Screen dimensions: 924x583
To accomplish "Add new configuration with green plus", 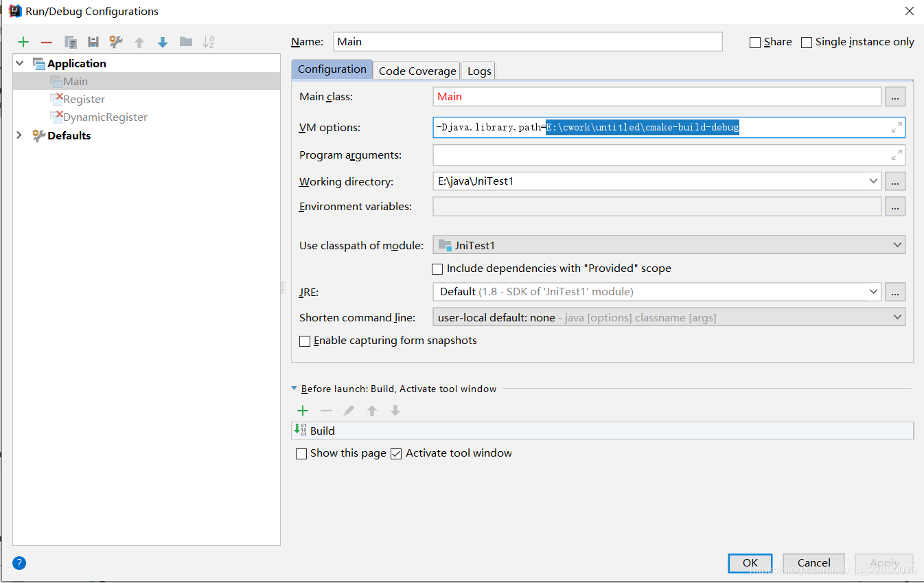I will click(x=23, y=43).
